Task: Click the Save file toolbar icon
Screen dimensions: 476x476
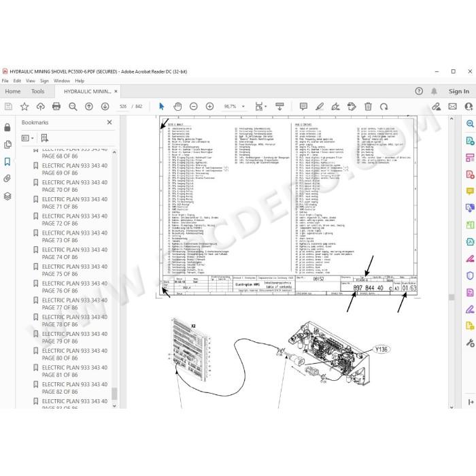Action: 8,107
